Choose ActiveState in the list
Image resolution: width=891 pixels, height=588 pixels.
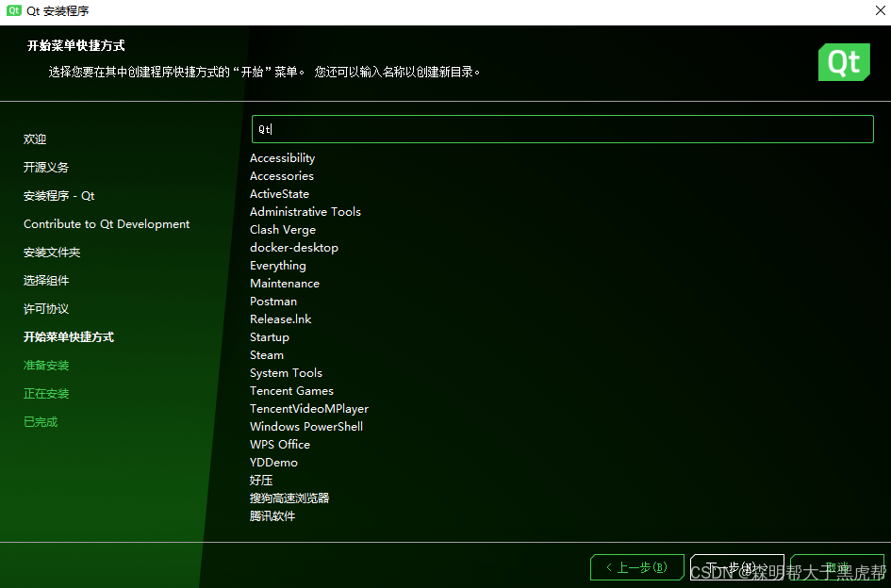[280, 194]
